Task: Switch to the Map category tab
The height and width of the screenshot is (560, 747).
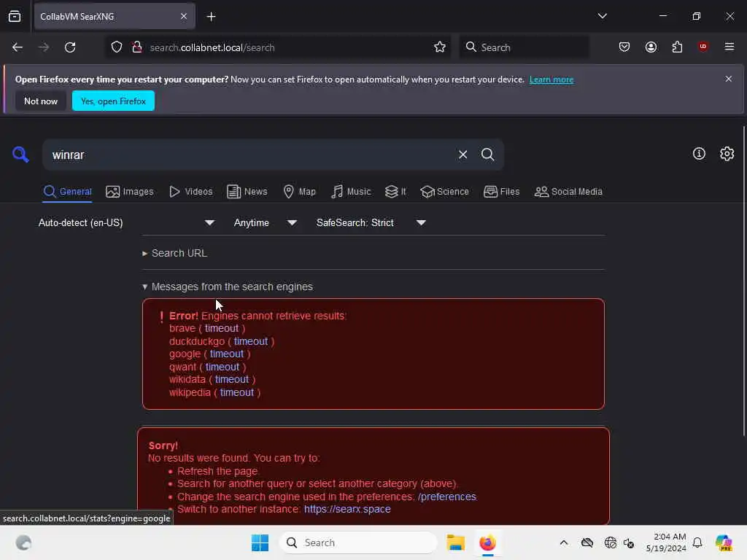Action: [299, 192]
